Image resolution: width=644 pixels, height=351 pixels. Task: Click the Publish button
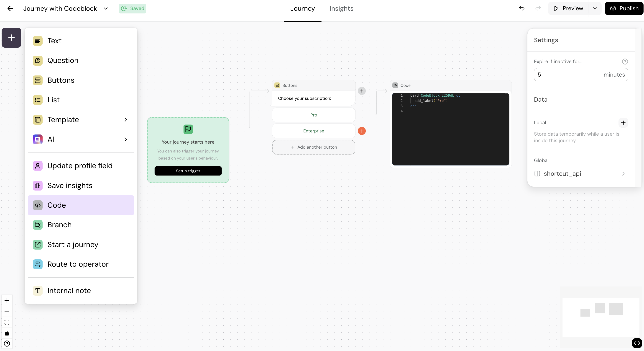[x=624, y=8]
